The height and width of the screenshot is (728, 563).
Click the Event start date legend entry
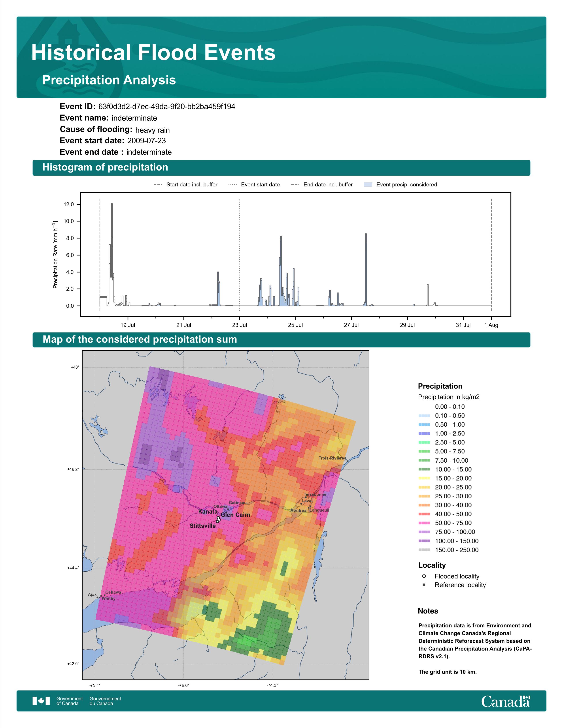coord(254,185)
